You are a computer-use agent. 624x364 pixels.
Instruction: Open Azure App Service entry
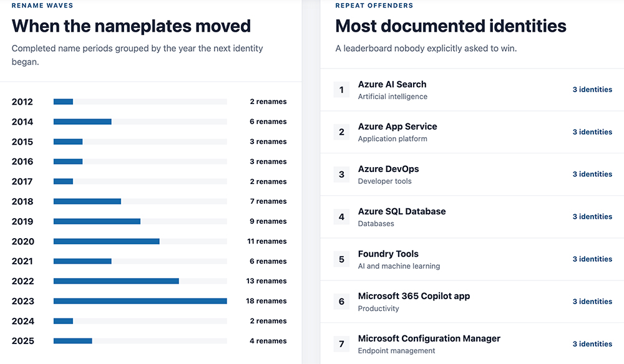(472, 132)
